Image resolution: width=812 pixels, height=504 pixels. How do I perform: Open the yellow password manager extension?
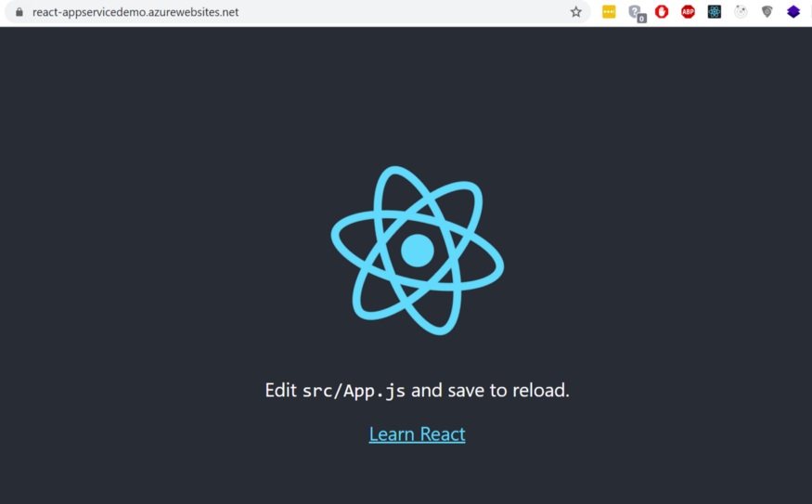click(609, 12)
